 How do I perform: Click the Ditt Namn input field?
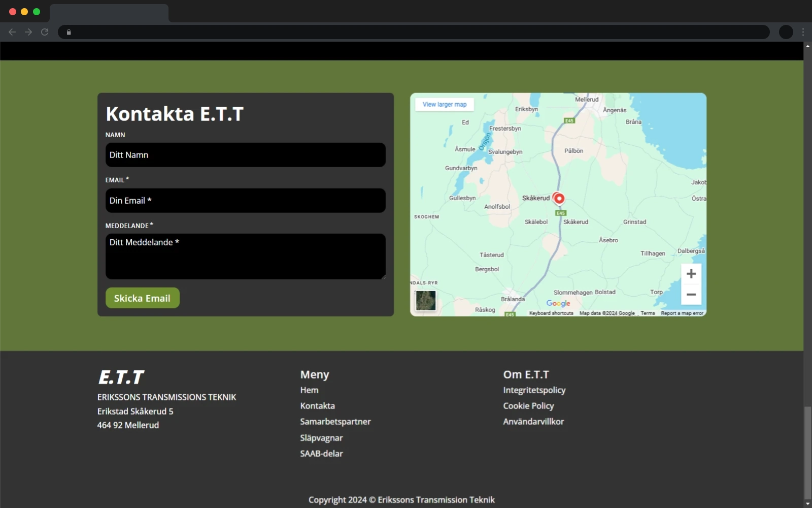(245, 155)
